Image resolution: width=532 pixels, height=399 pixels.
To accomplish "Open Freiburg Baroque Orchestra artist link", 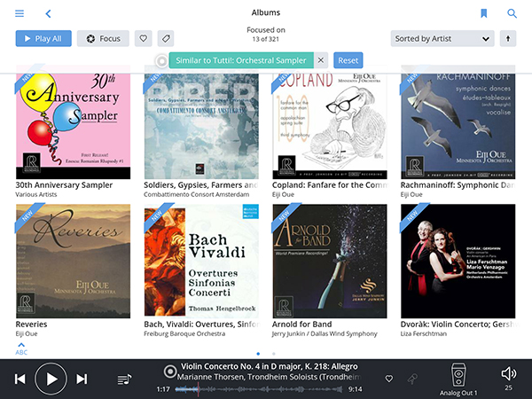I will 184,334.
